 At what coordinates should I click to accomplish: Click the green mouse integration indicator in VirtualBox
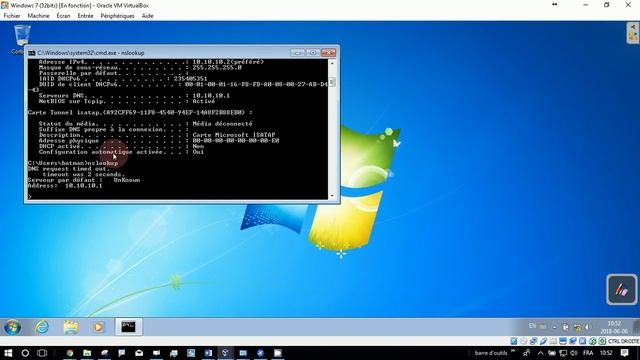592,341
